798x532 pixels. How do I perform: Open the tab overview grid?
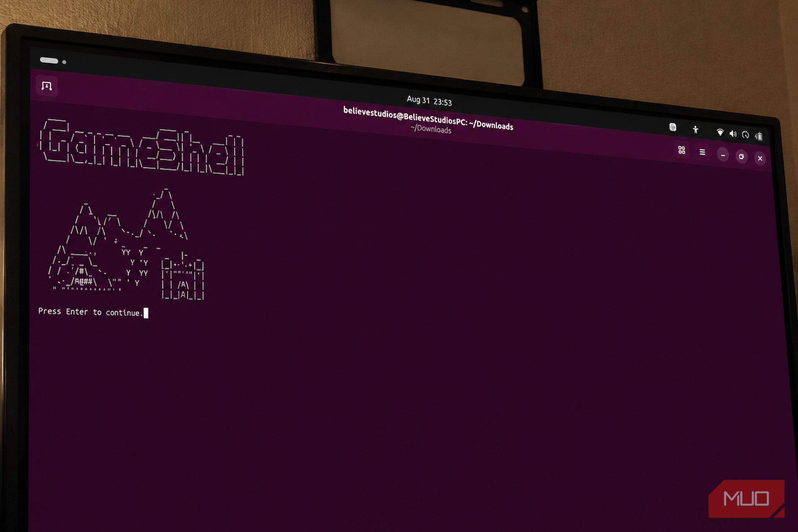681,150
